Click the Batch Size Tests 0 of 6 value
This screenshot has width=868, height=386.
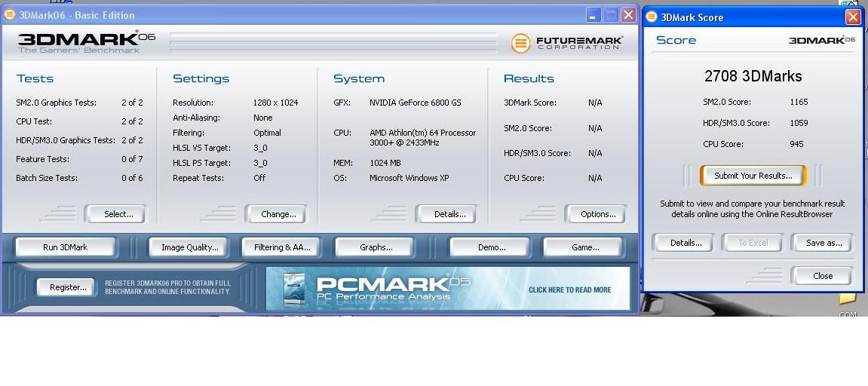[132, 178]
